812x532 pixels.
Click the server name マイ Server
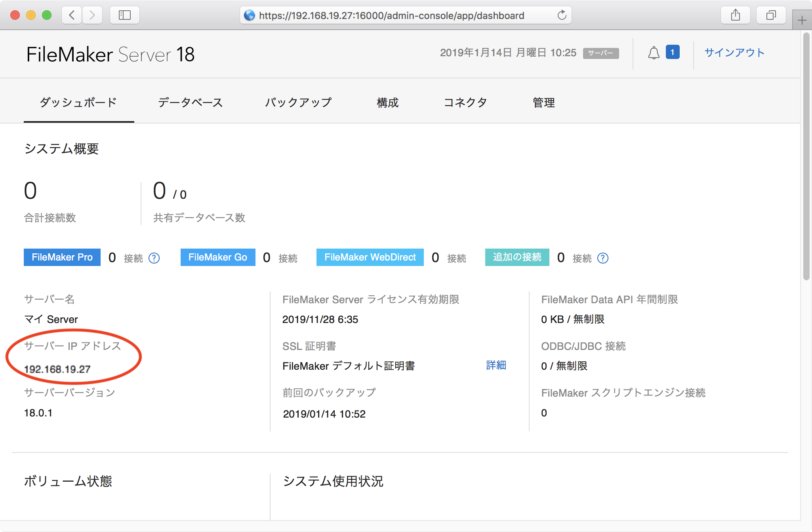coord(51,319)
